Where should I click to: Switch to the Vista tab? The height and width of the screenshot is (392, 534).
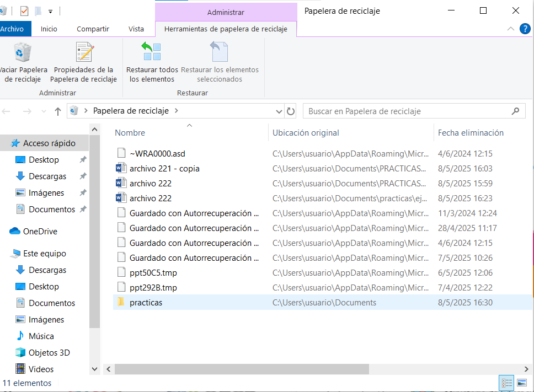136,29
